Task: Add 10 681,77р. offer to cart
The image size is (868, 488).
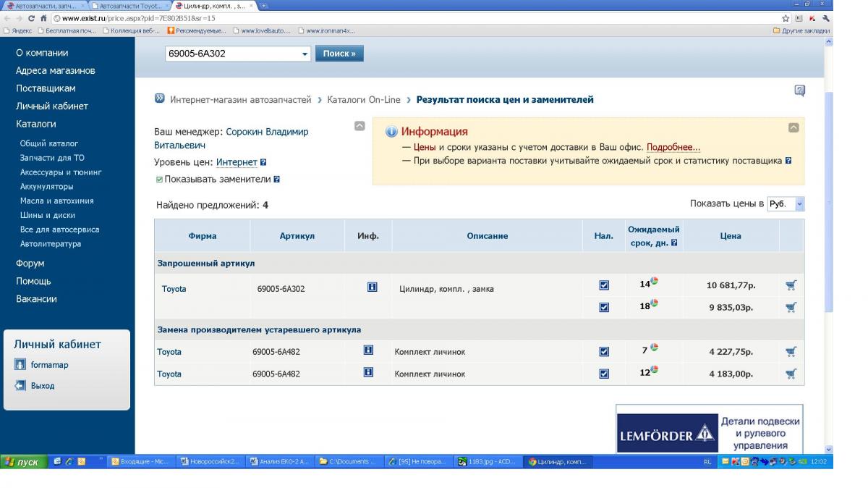Action: (791, 285)
